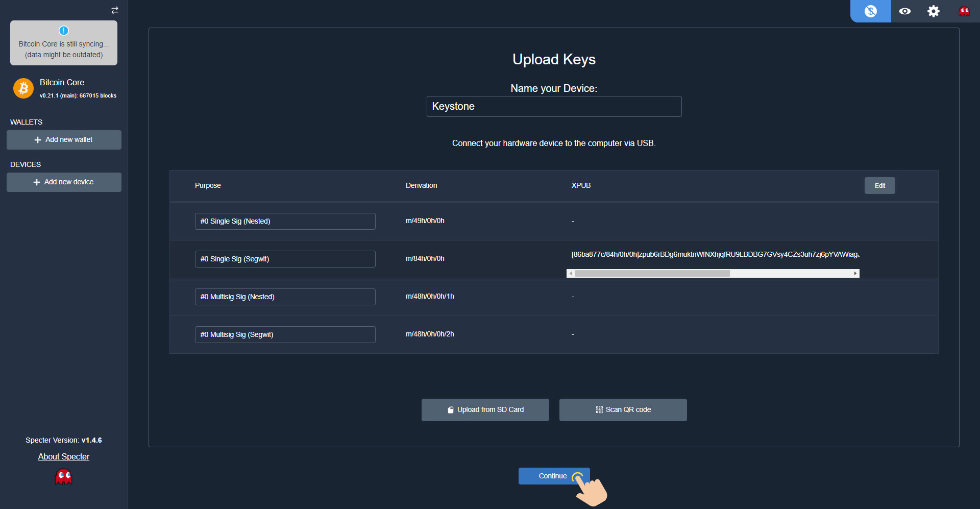The image size is (980, 509).
Task: Choose Upload from SD Card
Action: pos(485,410)
